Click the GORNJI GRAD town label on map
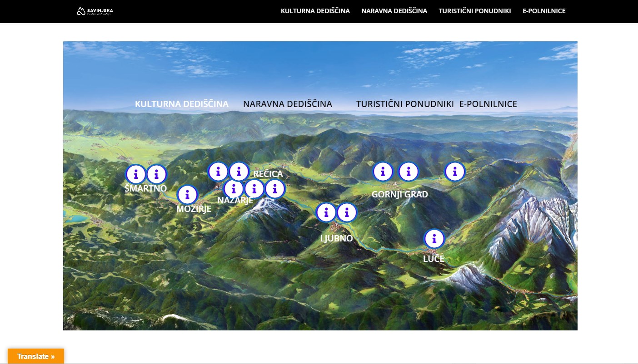This screenshot has height=364, width=638. coord(400,194)
